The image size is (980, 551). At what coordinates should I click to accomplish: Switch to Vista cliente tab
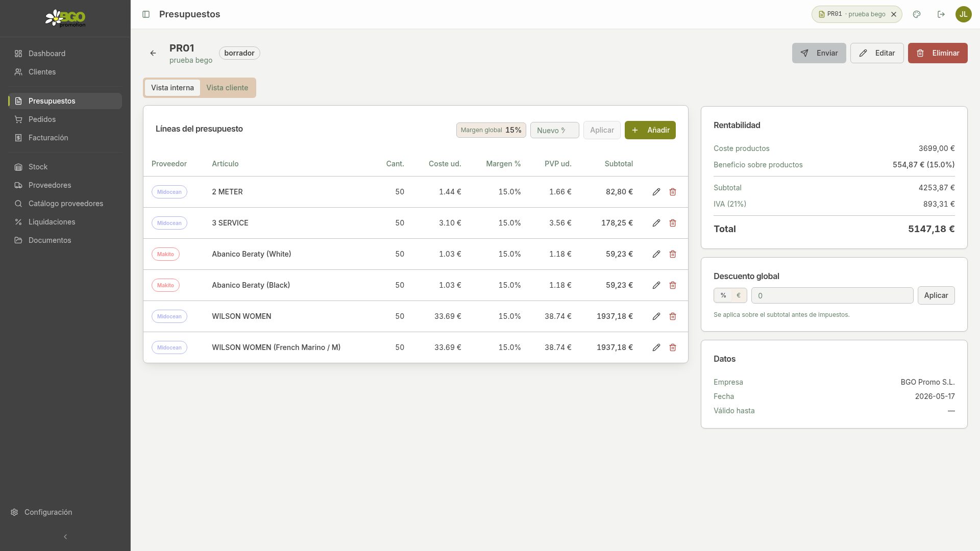(x=227, y=88)
